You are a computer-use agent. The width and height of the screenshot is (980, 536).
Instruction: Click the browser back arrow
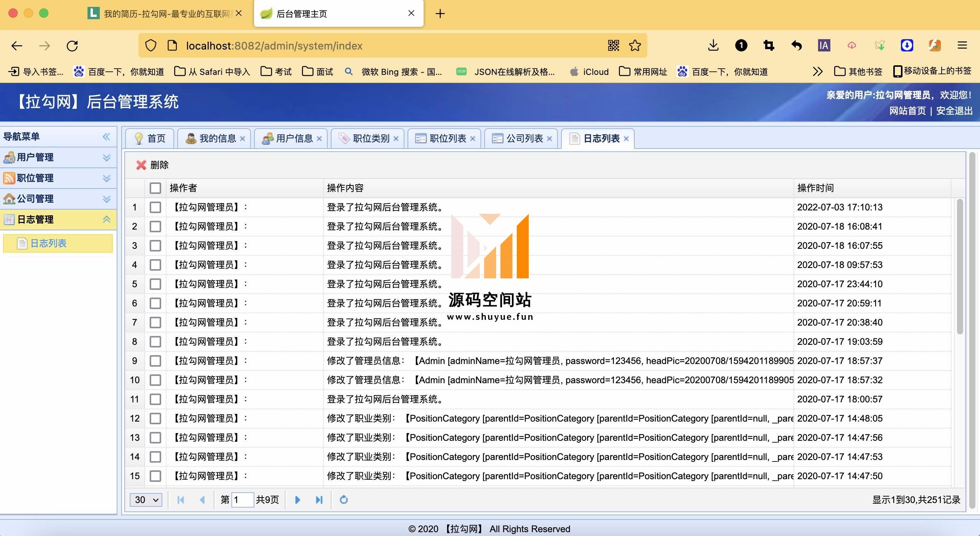tap(17, 46)
